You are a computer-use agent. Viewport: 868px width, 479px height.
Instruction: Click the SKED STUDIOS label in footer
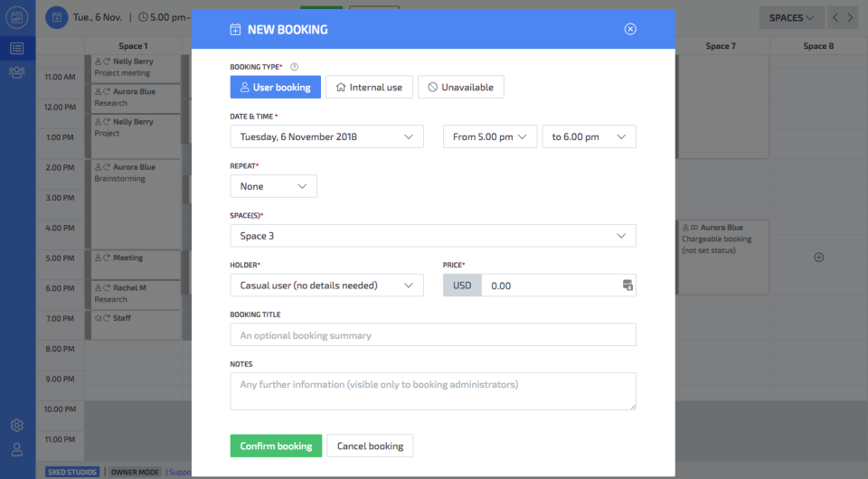72,472
